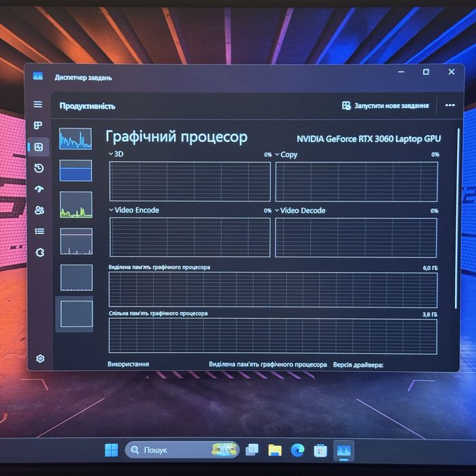Screen dimensions: 476x476
Task: Open File Explorer from the taskbar
Action: (x=275, y=450)
